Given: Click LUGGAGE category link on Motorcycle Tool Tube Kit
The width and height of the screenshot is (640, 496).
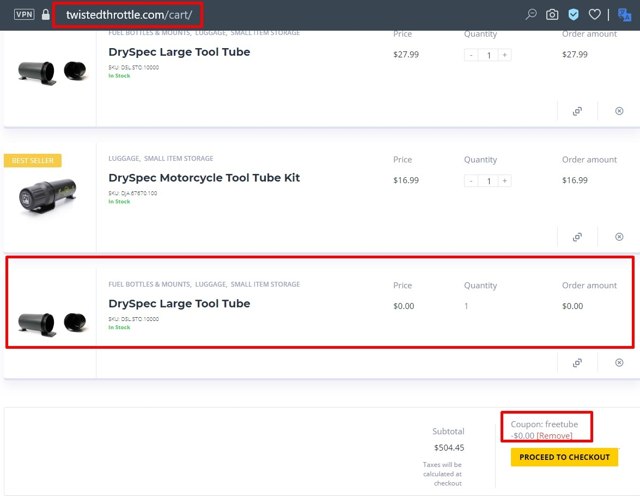Looking at the screenshot, I should click(x=124, y=158).
